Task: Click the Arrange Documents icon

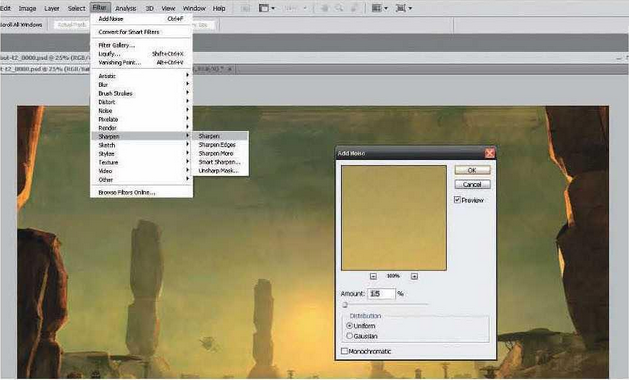Action: coord(379,8)
